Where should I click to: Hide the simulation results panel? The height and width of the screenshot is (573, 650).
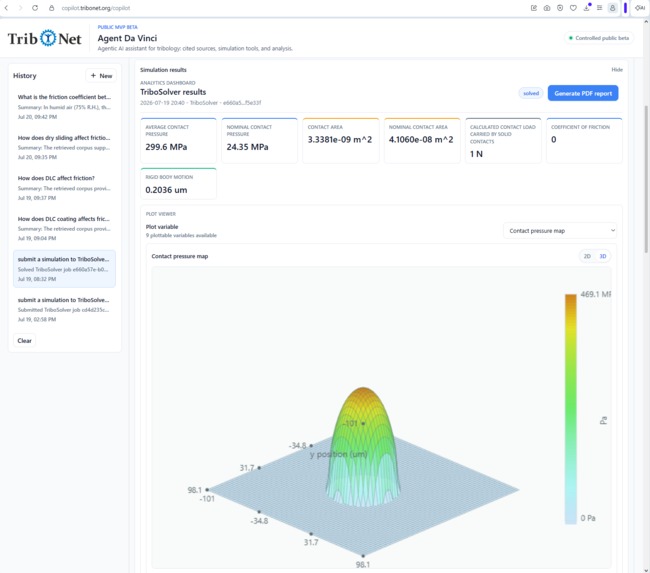click(617, 70)
